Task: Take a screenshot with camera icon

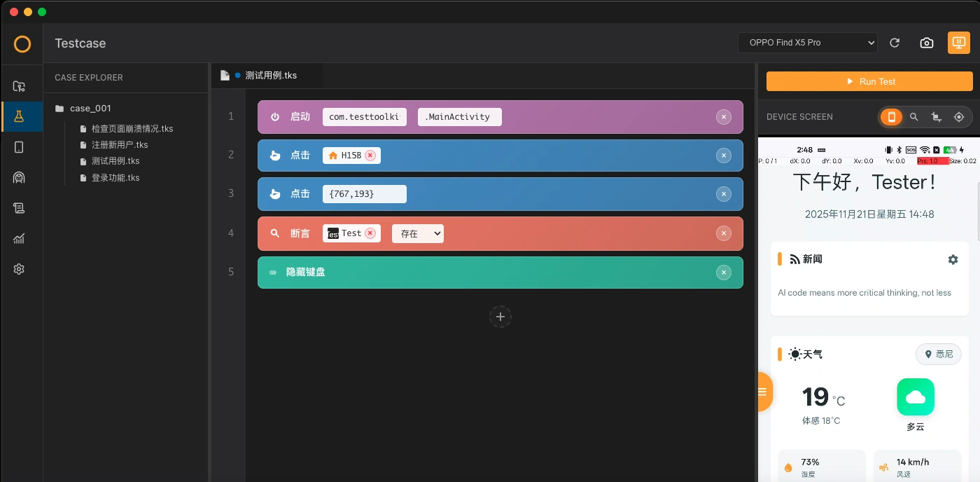Action: (927, 43)
